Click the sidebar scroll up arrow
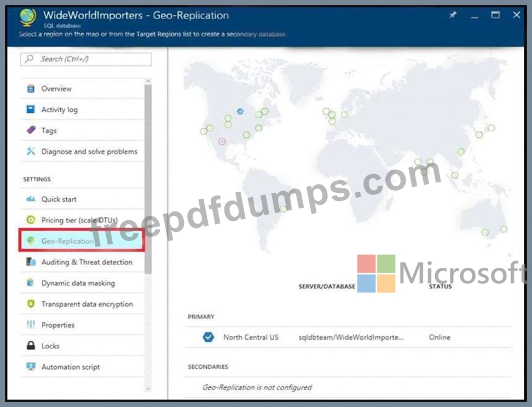Image resolution: width=532 pixels, height=407 pixels. pyautogui.click(x=148, y=82)
